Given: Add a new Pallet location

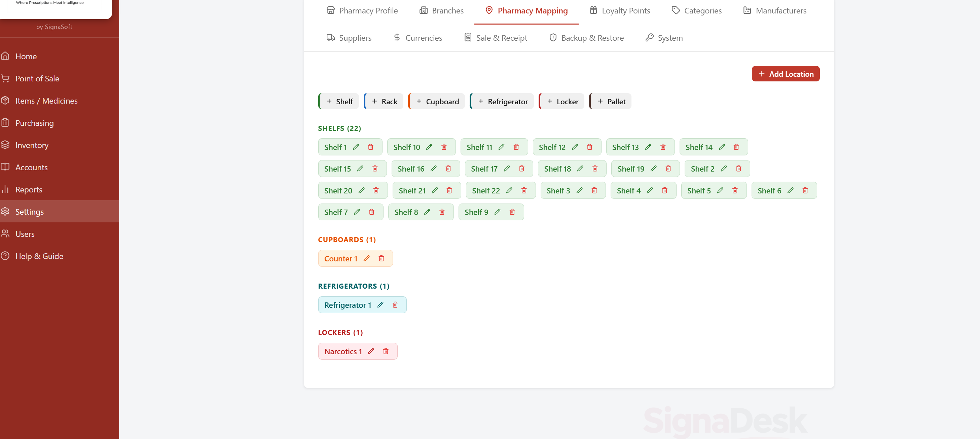Looking at the screenshot, I should click(611, 102).
